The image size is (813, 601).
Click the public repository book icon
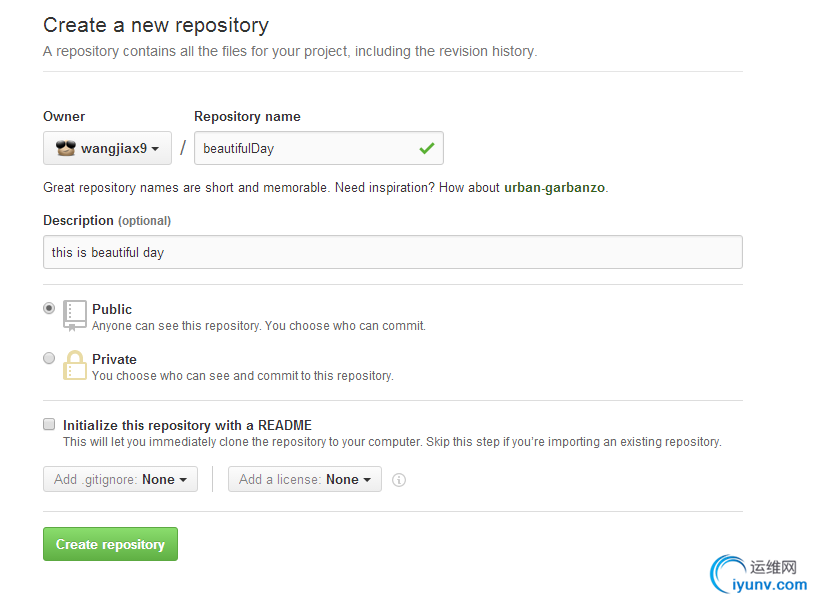(x=75, y=315)
